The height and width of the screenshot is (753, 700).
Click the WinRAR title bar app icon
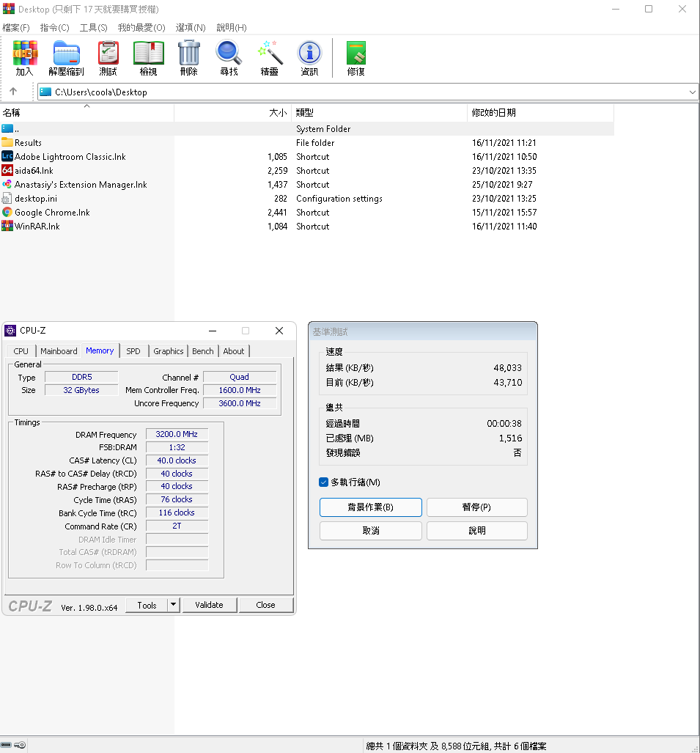8,9
